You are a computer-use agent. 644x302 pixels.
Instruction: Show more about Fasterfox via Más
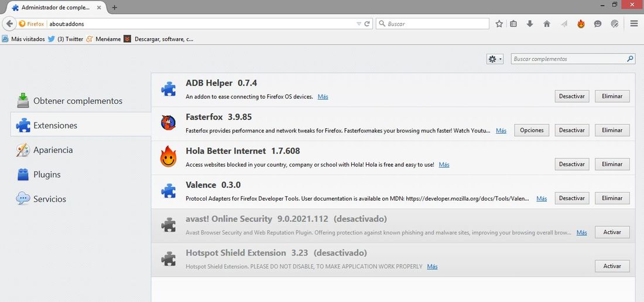click(501, 130)
